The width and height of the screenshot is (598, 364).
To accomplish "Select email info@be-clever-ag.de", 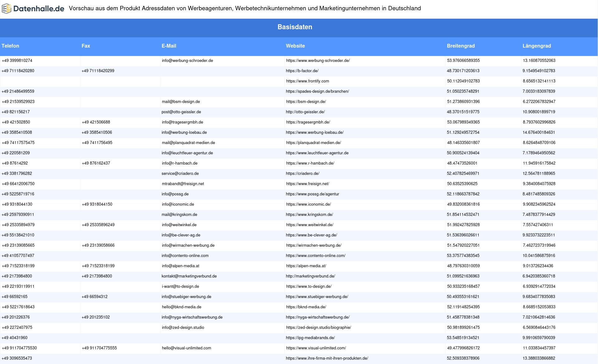I will tap(181, 235).
